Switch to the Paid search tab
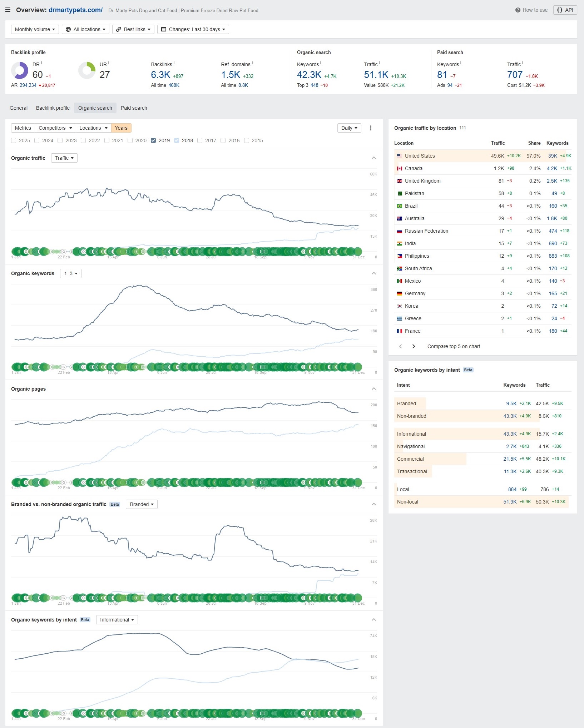This screenshot has height=728, width=584. pos(134,108)
